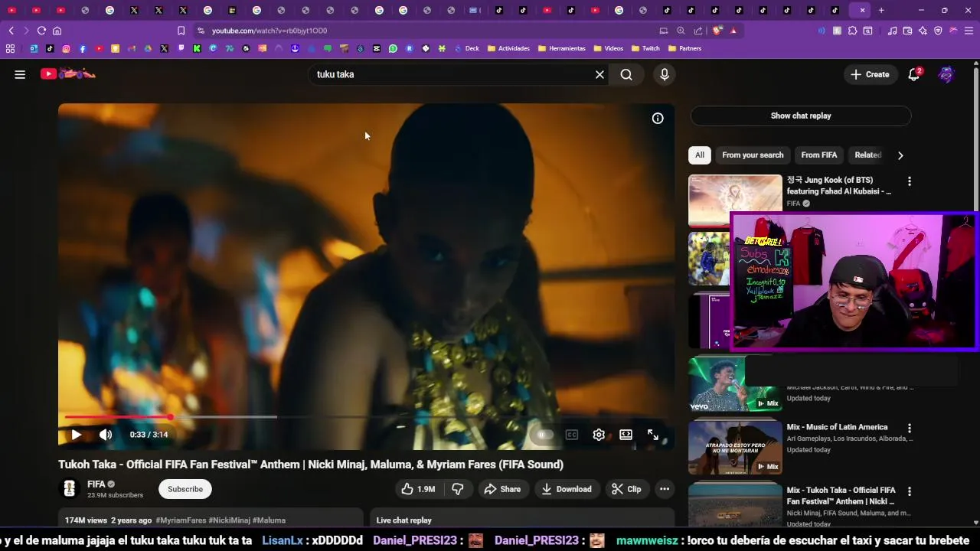Open Facebook bookmark icon
This screenshot has height=551, width=980.
[83, 48]
